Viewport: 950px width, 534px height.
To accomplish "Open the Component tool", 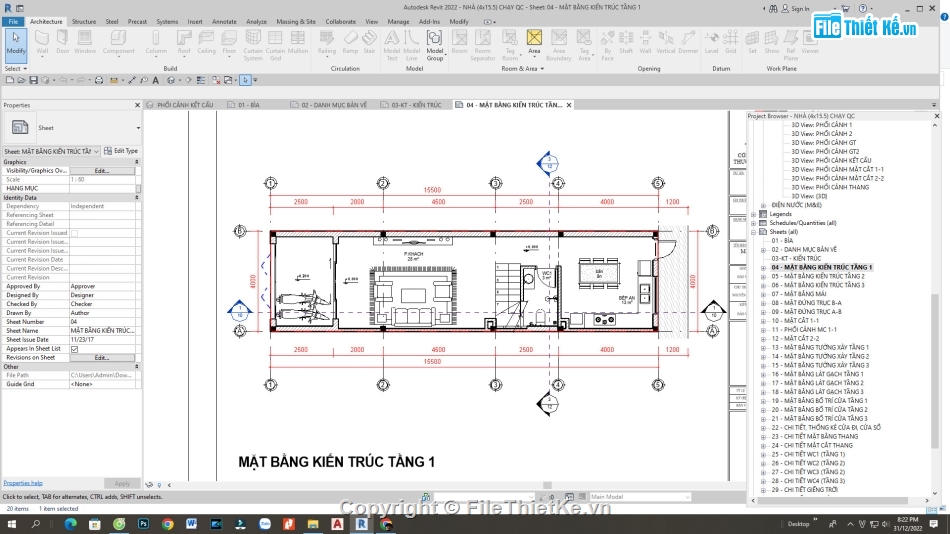I will [118, 43].
